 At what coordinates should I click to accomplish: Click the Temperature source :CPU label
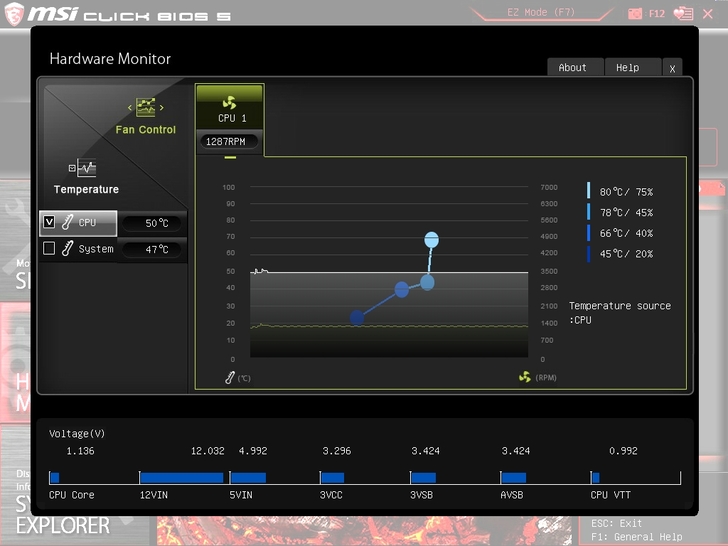619,312
